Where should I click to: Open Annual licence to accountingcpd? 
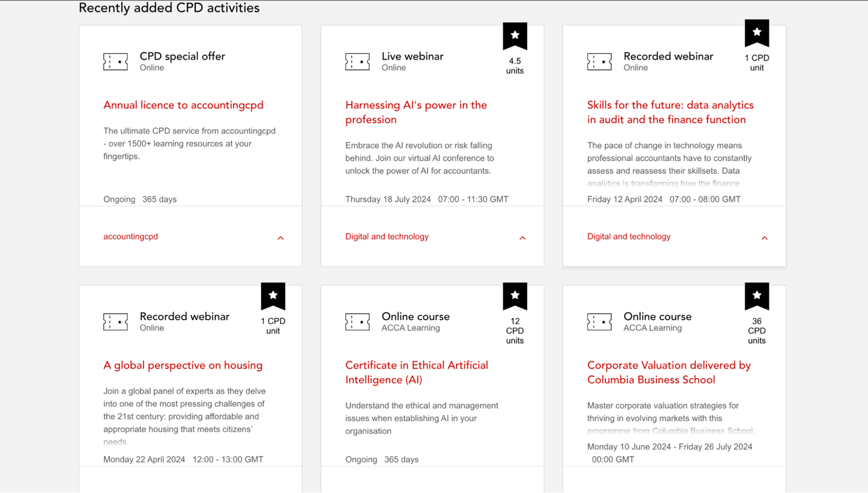point(183,105)
